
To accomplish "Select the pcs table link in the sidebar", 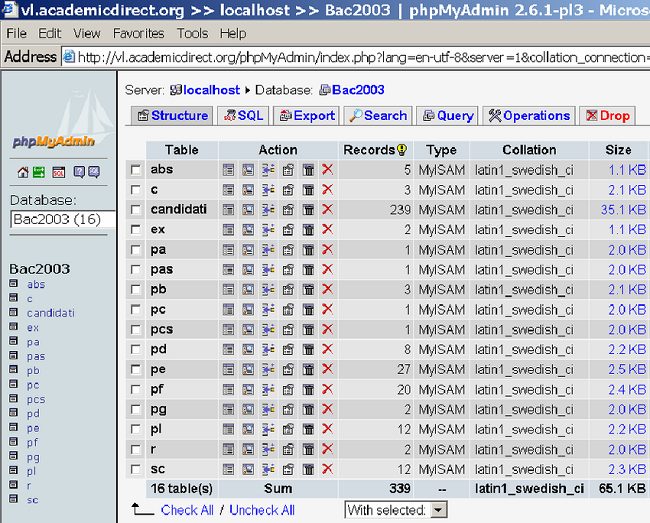I will [x=36, y=400].
